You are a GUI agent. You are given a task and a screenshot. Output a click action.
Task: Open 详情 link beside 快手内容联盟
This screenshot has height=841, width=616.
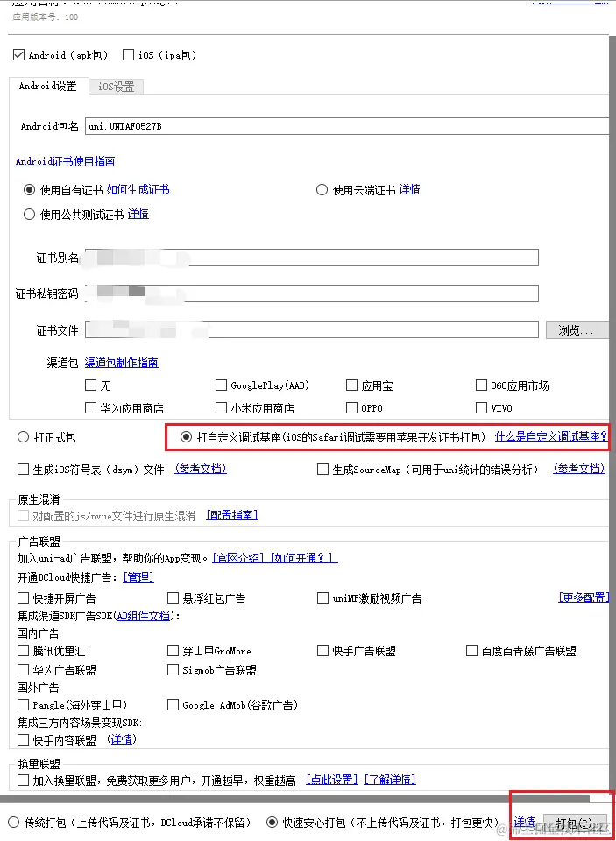(x=121, y=739)
